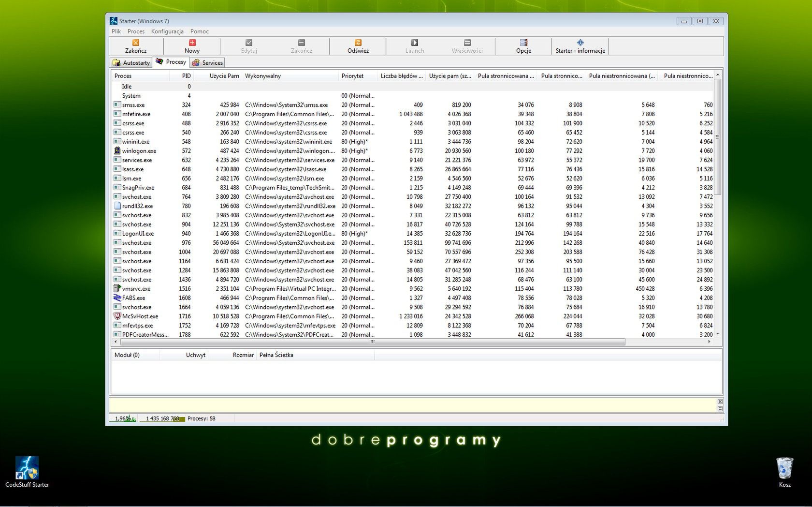Click mfefire.exe process icon
This screenshot has width=812, height=507.
coord(117,114)
